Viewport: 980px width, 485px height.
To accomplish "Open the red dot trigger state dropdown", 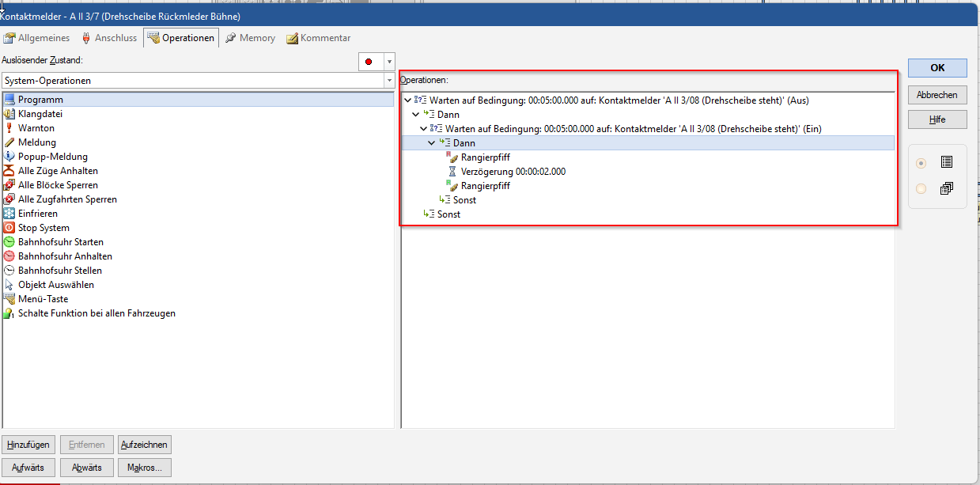I will click(388, 62).
